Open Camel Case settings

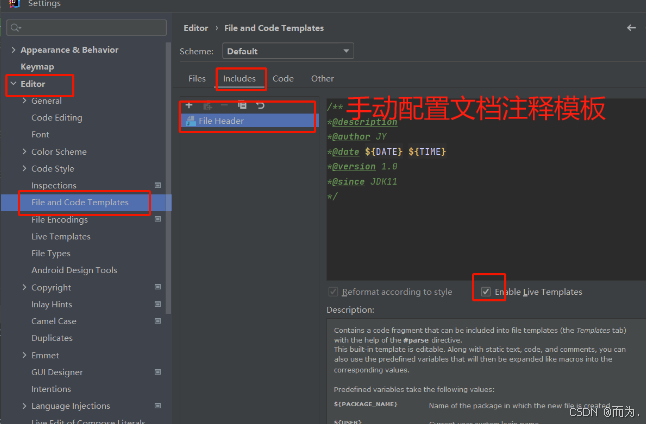click(x=54, y=321)
